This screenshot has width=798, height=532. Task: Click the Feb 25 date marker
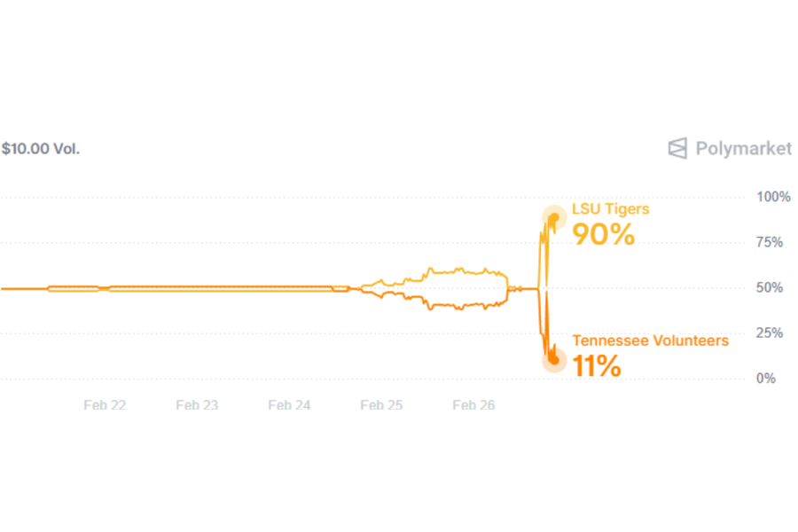(x=381, y=405)
